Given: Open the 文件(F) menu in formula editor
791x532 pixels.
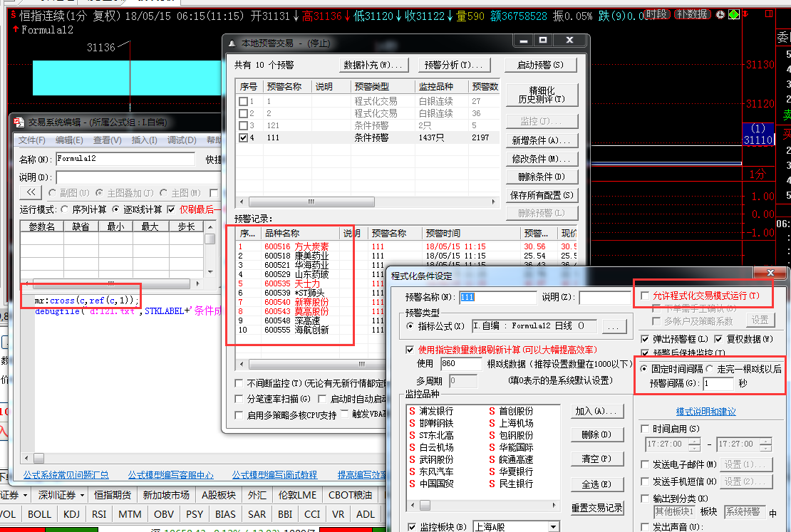Looking at the screenshot, I should [32, 140].
